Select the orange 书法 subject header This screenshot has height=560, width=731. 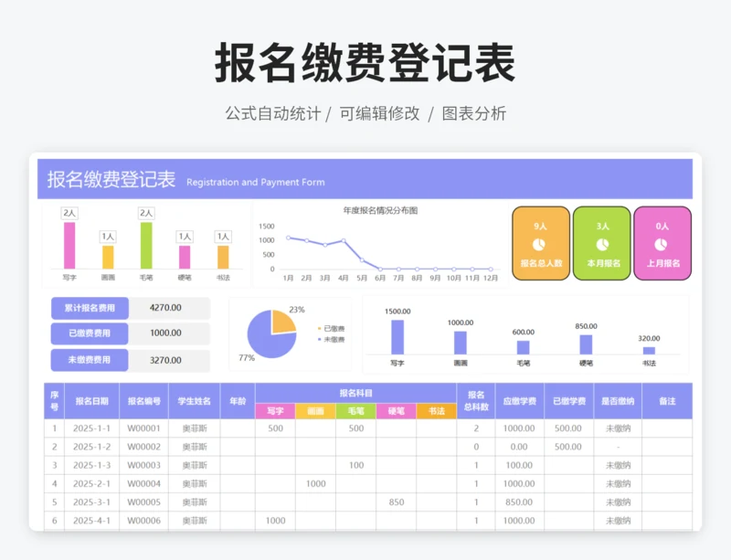coord(436,411)
